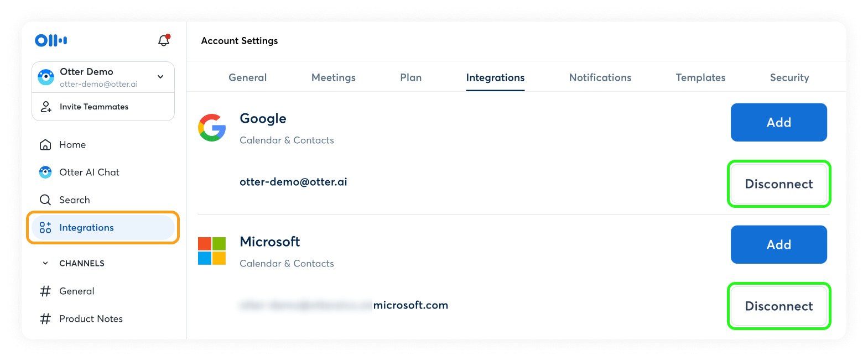Expand the Otter Demo workspace dropdown

tap(160, 77)
